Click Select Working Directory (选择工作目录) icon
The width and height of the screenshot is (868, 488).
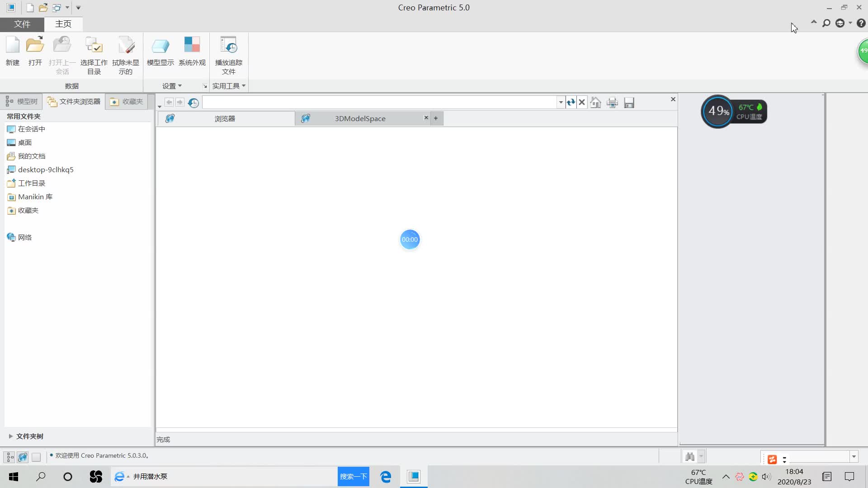point(94,55)
